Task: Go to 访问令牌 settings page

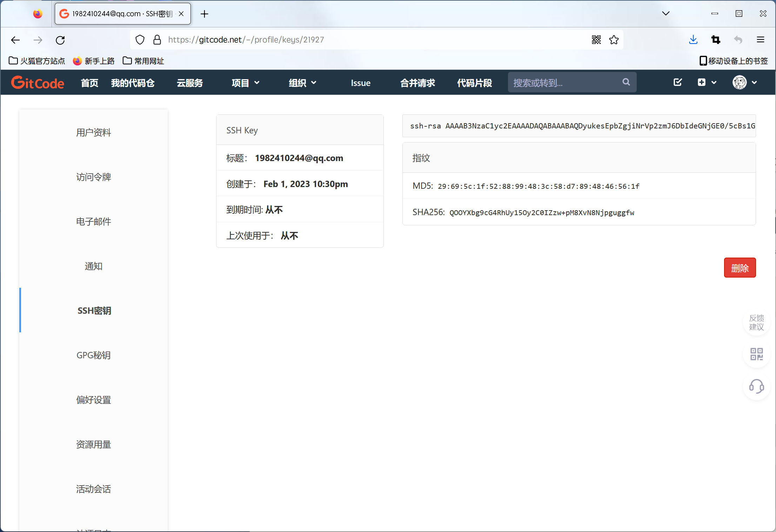Action: coord(93,177)
